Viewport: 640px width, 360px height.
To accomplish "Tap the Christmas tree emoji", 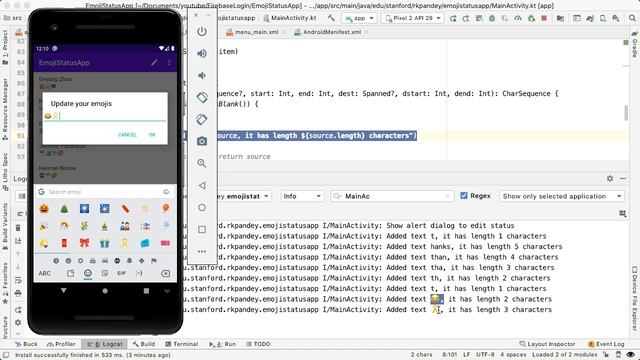I will [64, 209].
